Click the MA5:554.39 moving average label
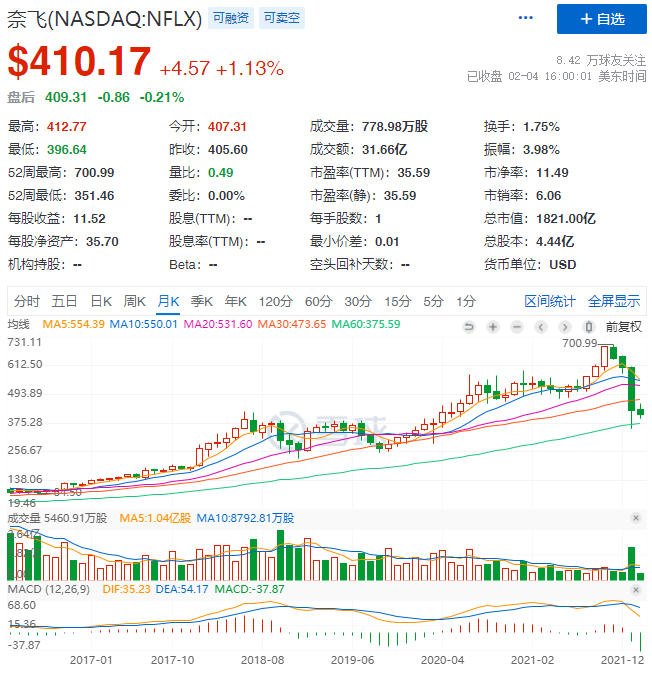Image resolution: width=652 pixels, height=675 pixels. pos(74,324)
